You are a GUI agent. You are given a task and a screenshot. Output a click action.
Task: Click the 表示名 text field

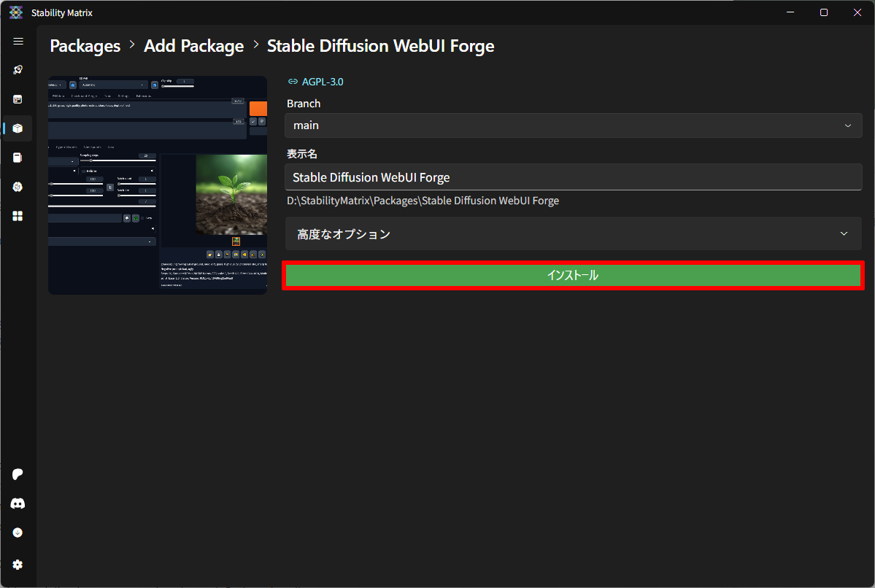pos(573,177)
